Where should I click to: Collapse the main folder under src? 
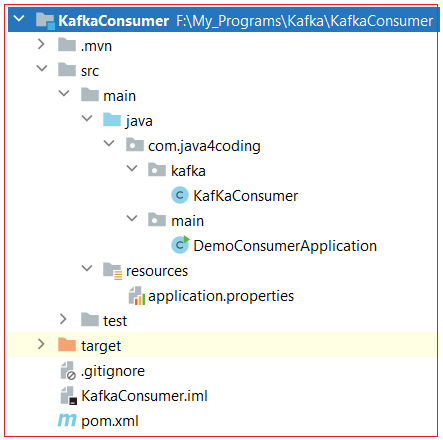[64, 93]
